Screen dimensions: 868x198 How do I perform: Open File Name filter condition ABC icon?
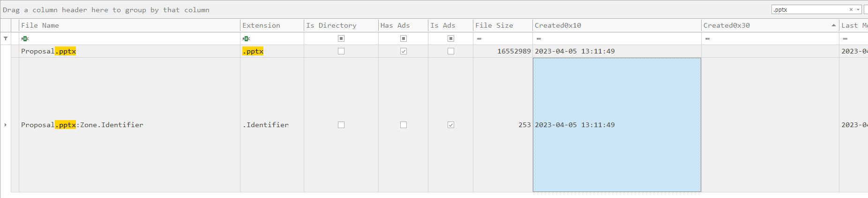pos(25,38)
